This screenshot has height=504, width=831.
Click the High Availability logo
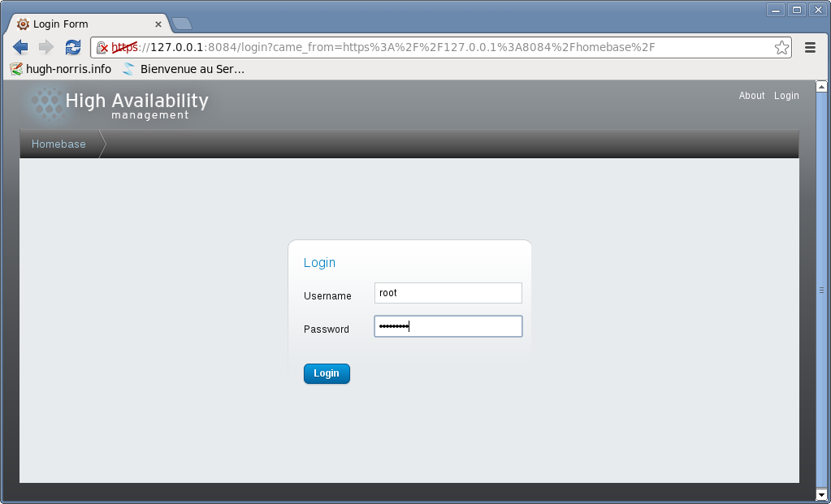point(118,104)
